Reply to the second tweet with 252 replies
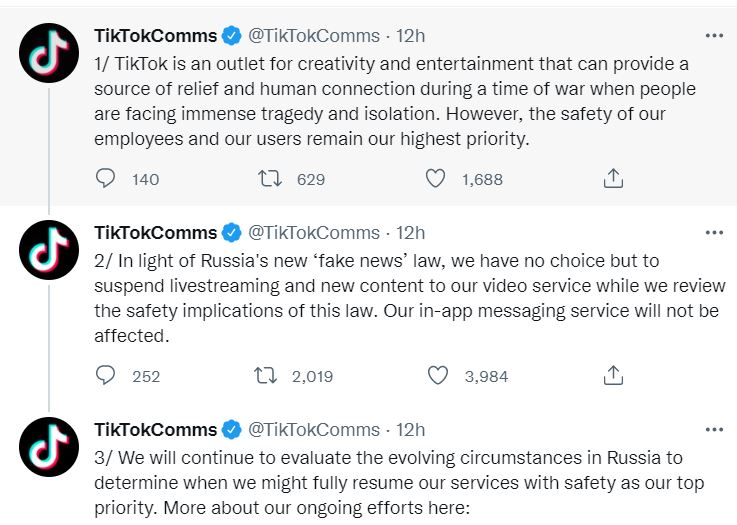 click(x=105, y=376)
